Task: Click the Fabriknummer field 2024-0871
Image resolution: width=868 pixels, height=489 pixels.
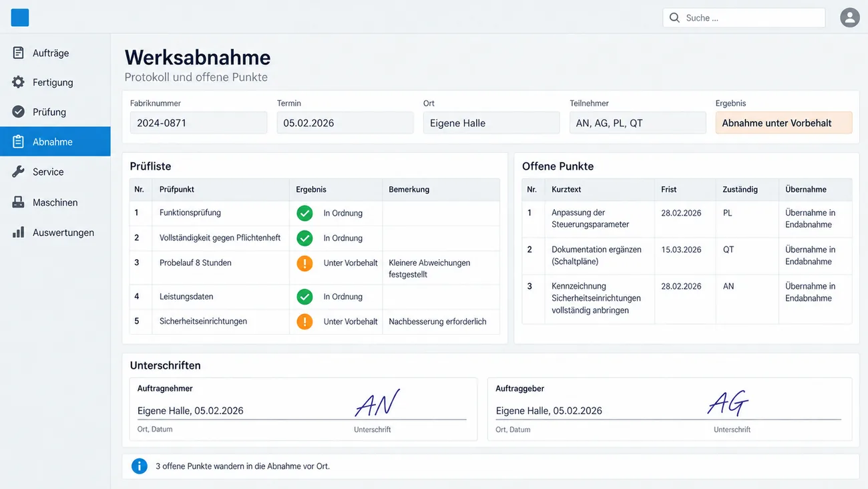Action: pos(198,123)
